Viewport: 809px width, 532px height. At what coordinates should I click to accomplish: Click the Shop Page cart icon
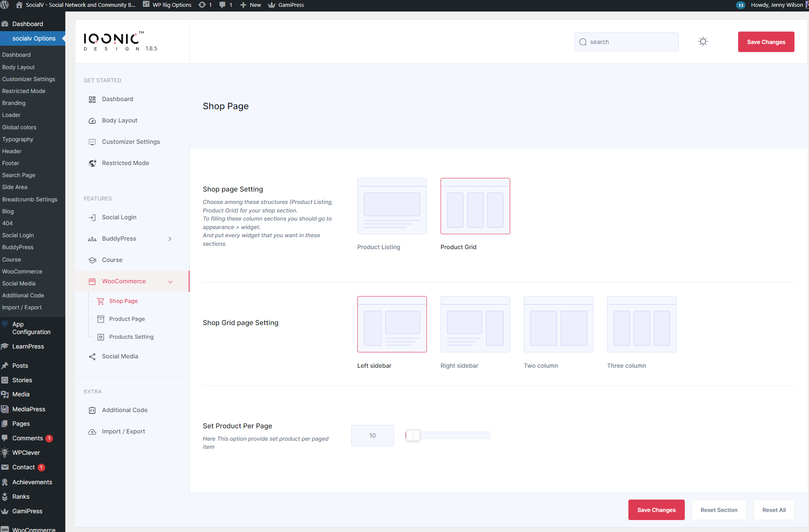click(101, 301)
